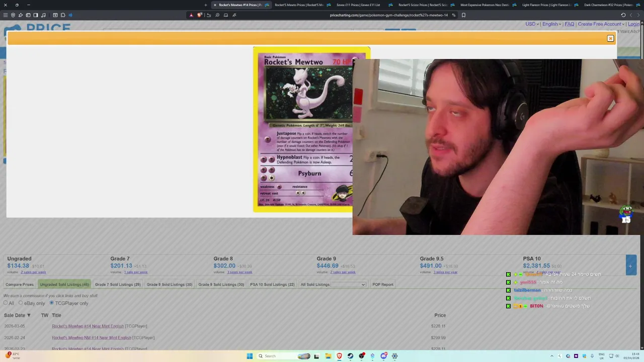Open Rocket's Mewtwo NM #14 listing link

pos(92,338)
